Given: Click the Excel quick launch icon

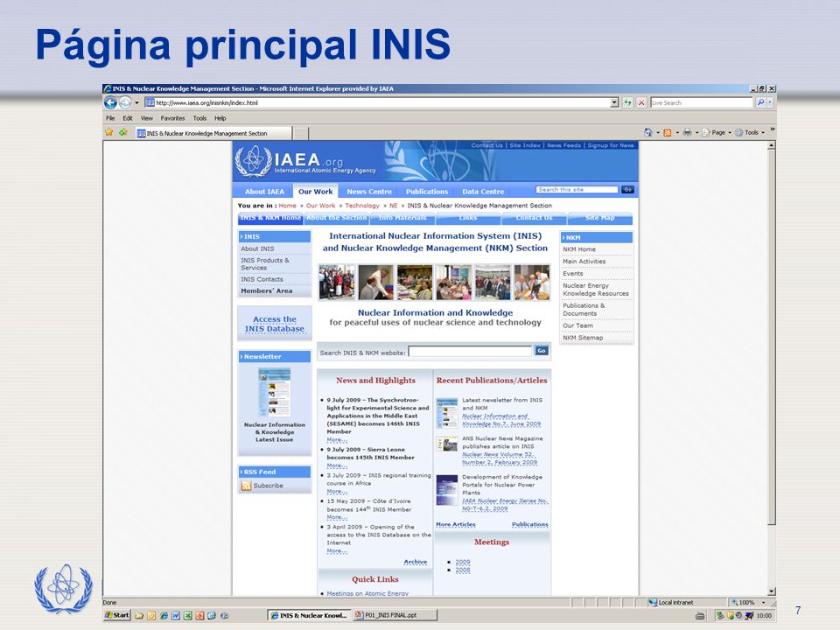Looking at the screenshot, I should (x=188, y=615).
